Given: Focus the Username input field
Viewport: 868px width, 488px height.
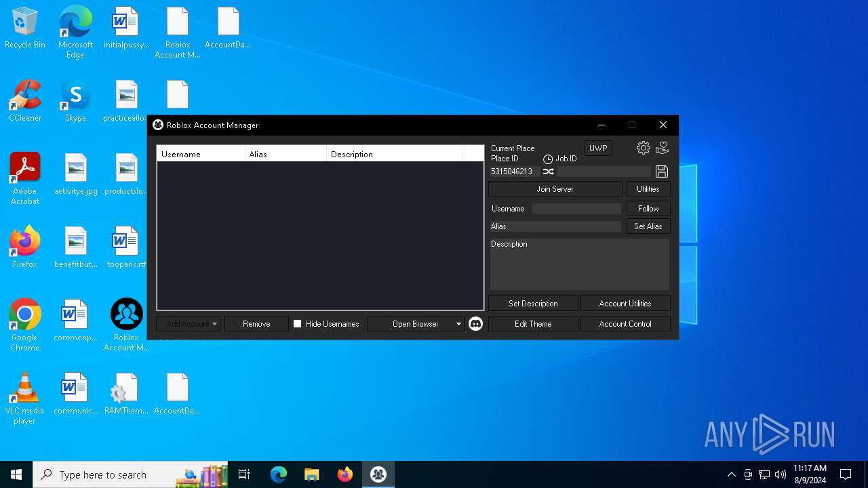Looking at the screenshot, I should tap(576, 209).
